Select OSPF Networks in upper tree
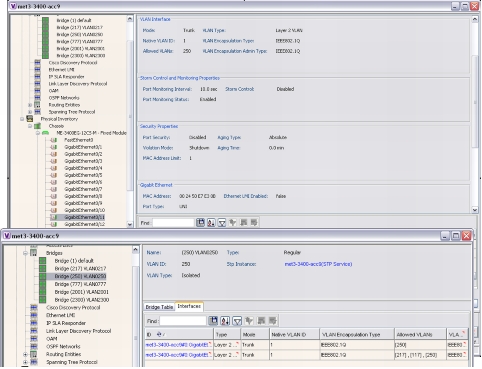482x369 pixels. [x=64, y=98]
